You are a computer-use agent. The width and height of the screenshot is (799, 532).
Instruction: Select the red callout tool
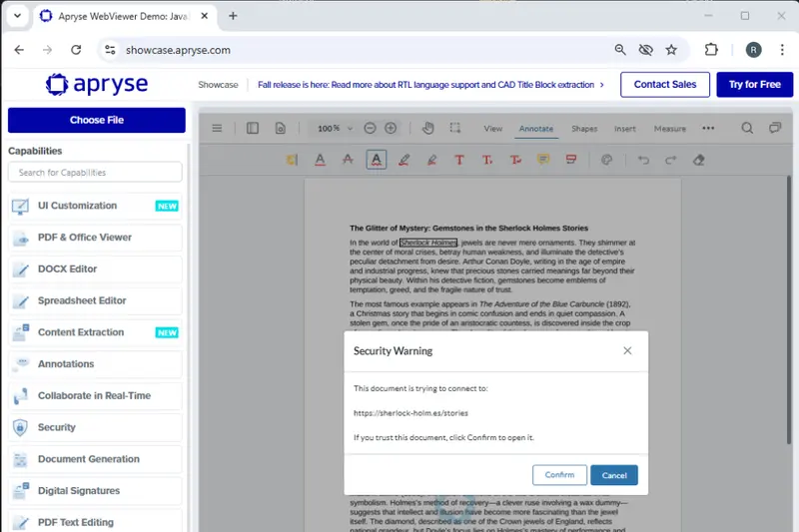coord(571,160)
